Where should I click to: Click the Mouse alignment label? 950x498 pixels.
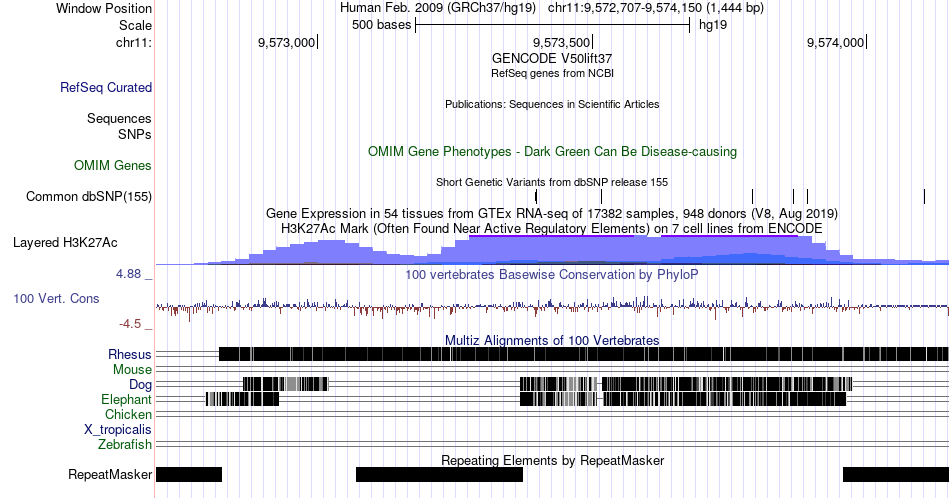[132, 370]
